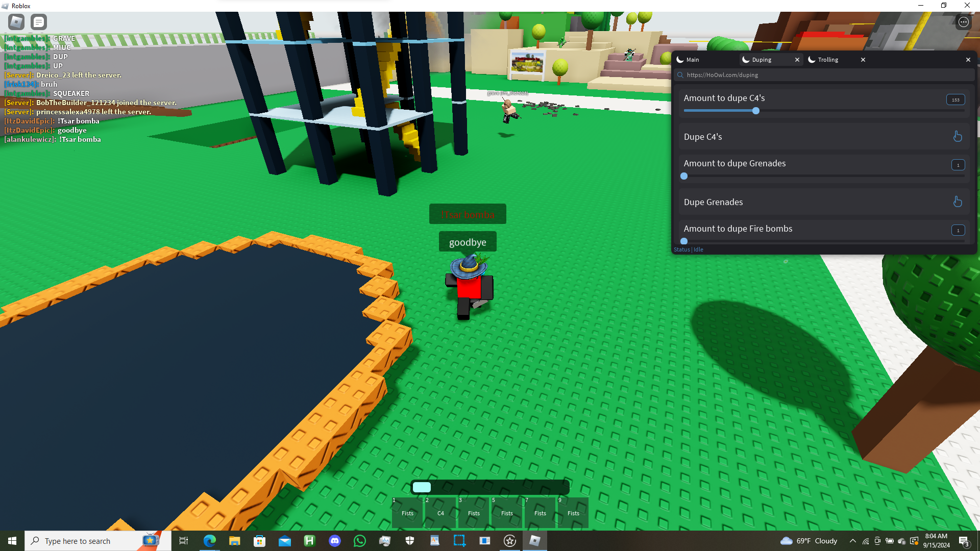The width and height of the screenshot is (980, 551).
Task: Click the green goodbye chat bubble
Action: pos(468,242)
